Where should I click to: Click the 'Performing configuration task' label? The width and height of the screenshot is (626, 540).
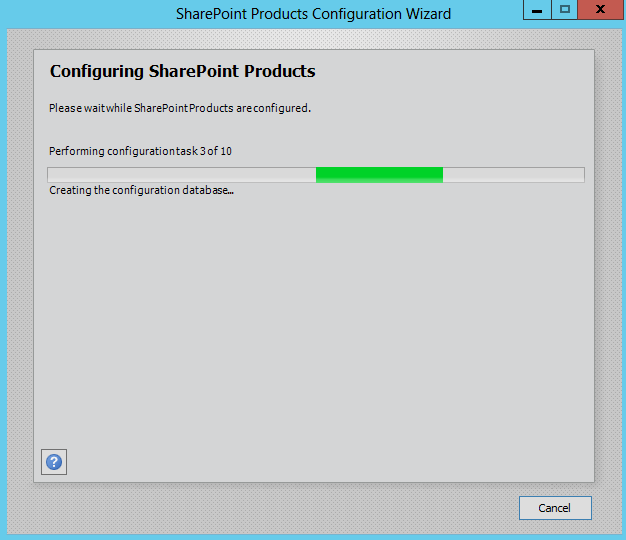(x=123, y=151)
